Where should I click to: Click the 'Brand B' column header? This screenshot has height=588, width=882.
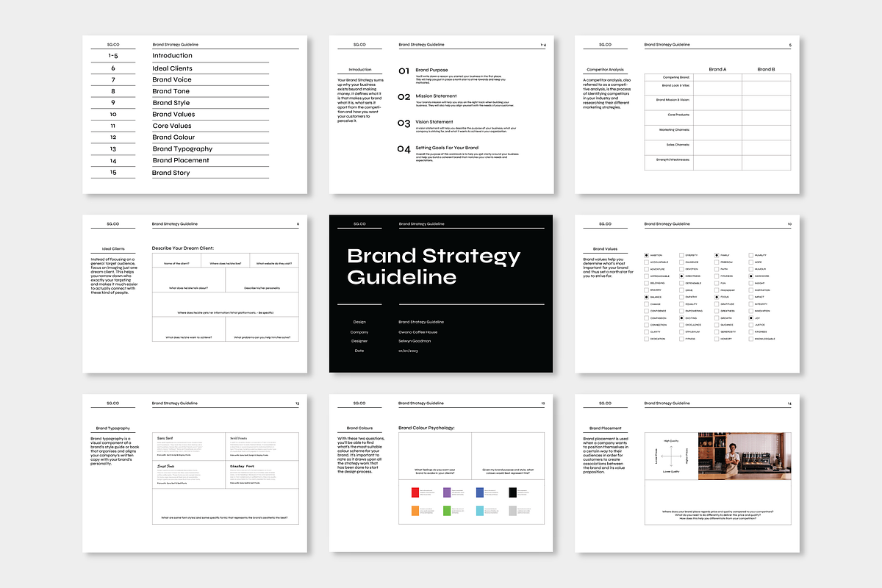pyautogui.click(x=766, y=69)
